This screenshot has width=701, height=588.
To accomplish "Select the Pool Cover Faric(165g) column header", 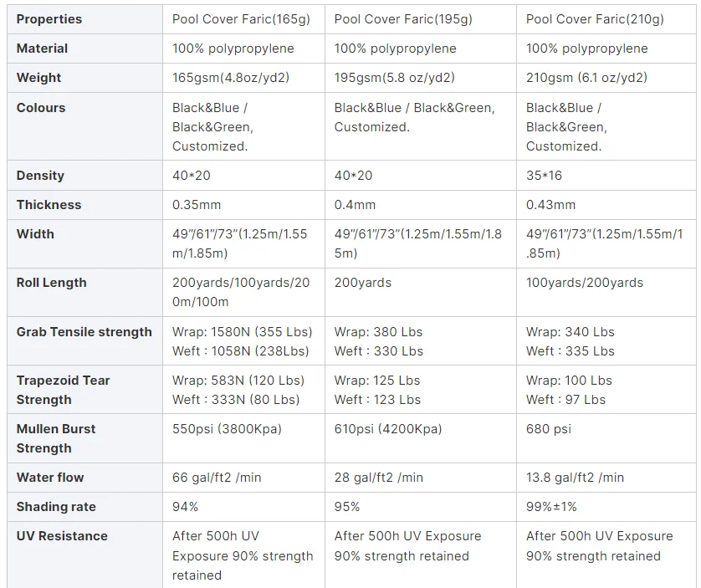I will (x=240, y=19).
